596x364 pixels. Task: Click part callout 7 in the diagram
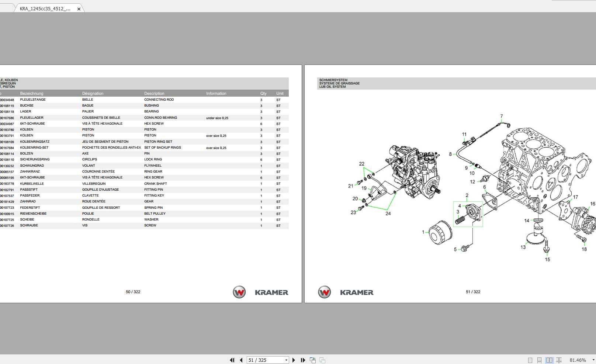(x=502, y=116)
